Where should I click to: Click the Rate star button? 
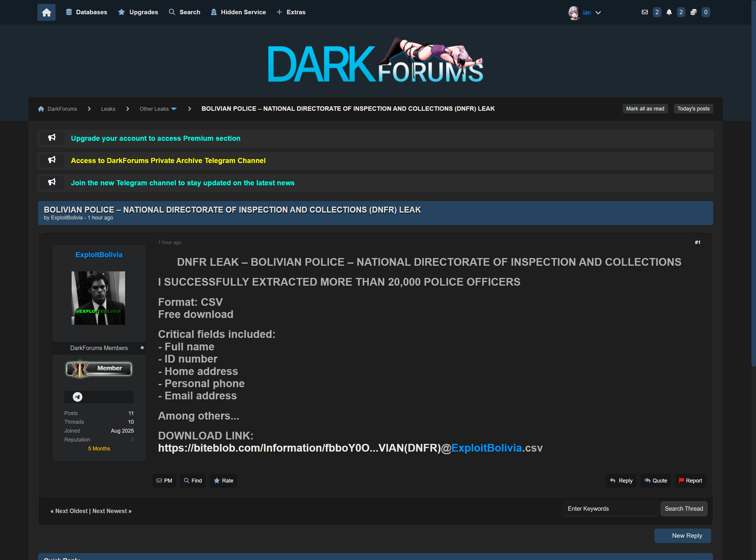[x=223, y=480]
